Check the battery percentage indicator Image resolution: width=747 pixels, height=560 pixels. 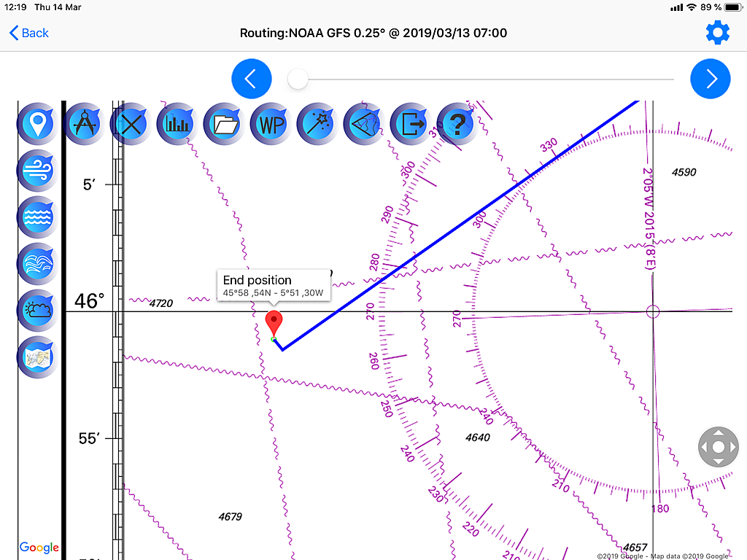[711, 7]
